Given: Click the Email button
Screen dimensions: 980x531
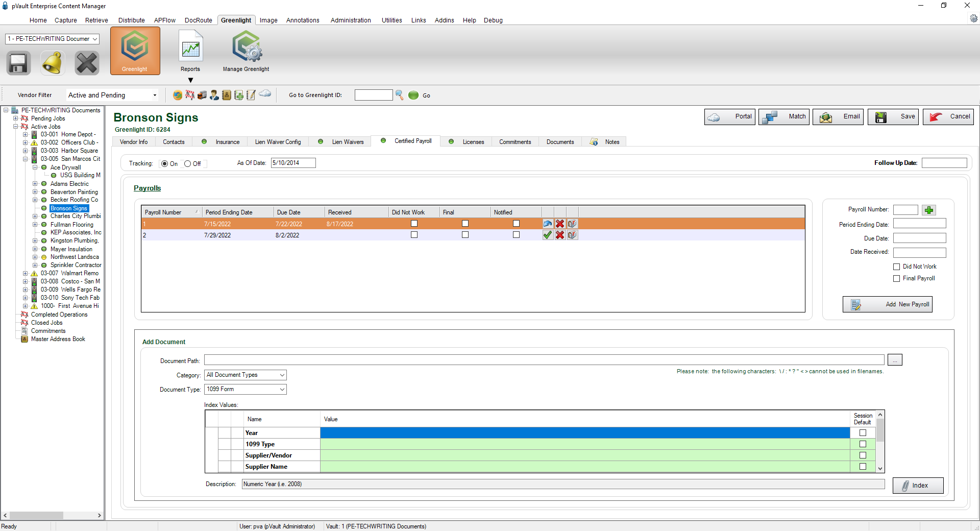Looking at the screenshot, I should pos(838,117).
